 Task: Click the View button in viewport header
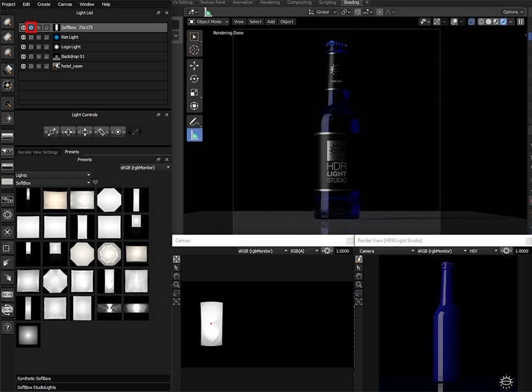(238, 22)
